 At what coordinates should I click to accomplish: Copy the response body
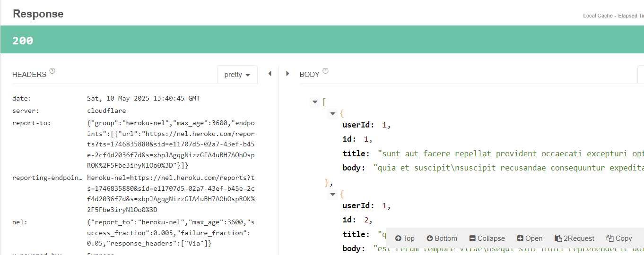[x=619, y=238]
